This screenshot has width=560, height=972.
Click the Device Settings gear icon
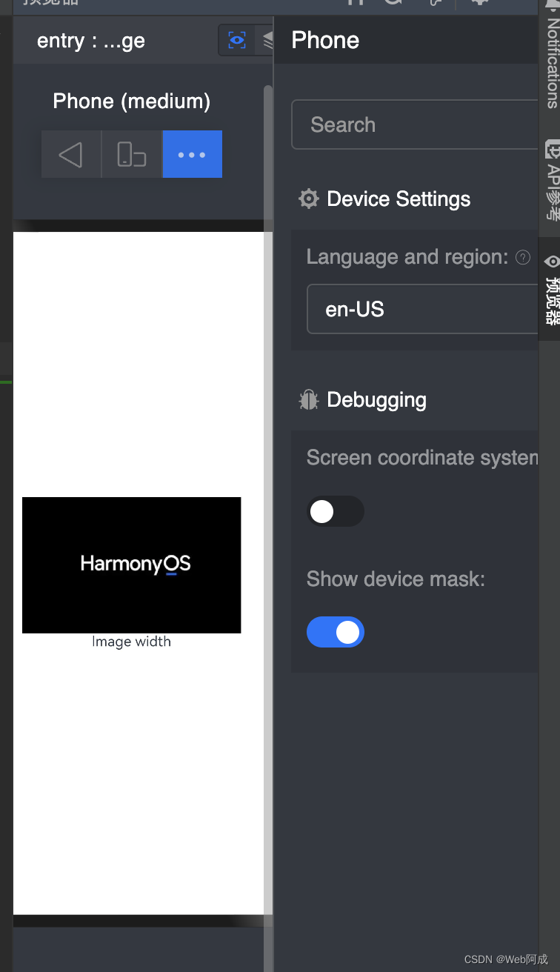tap(308, 199)
